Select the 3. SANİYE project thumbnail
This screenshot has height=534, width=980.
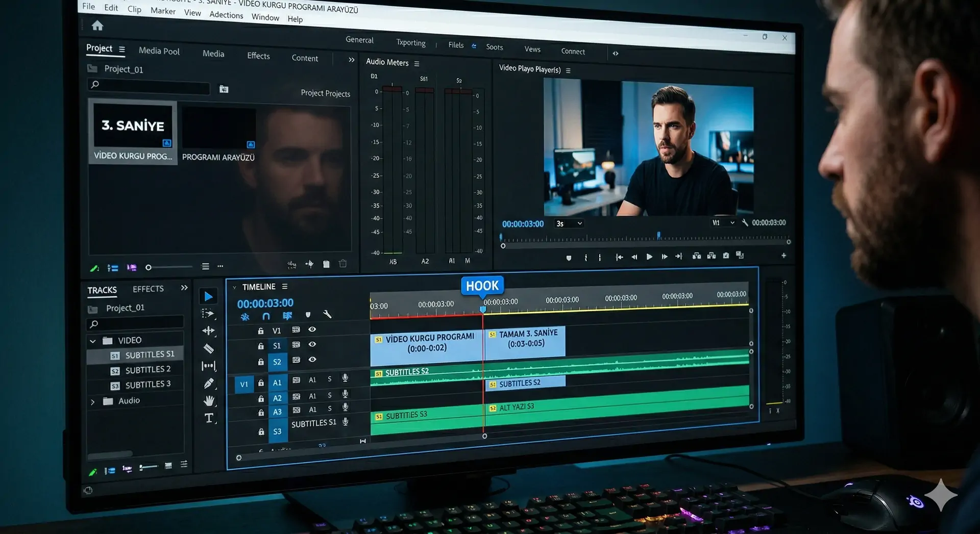133,132
